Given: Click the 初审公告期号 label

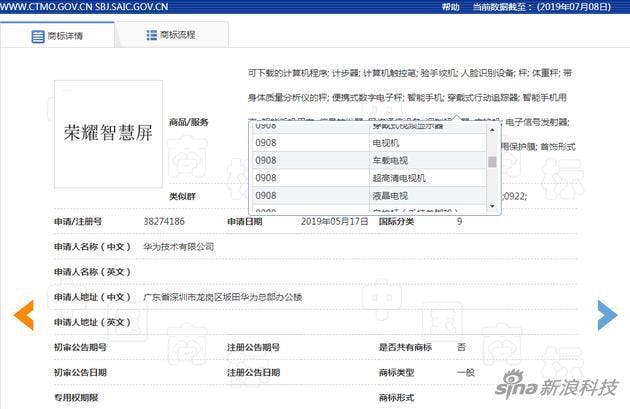Looking at the screenshot, I should (x=80, y=347).
